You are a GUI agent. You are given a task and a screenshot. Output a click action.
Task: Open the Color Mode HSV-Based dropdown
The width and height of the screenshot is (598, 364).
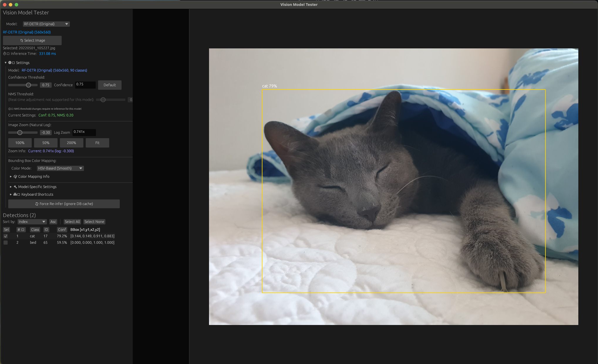tap(60, 168)
